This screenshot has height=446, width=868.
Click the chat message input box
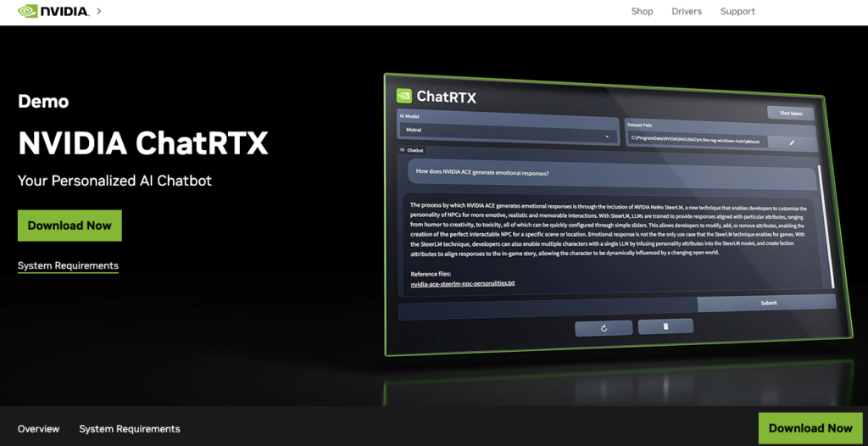[x=547, y=311]
